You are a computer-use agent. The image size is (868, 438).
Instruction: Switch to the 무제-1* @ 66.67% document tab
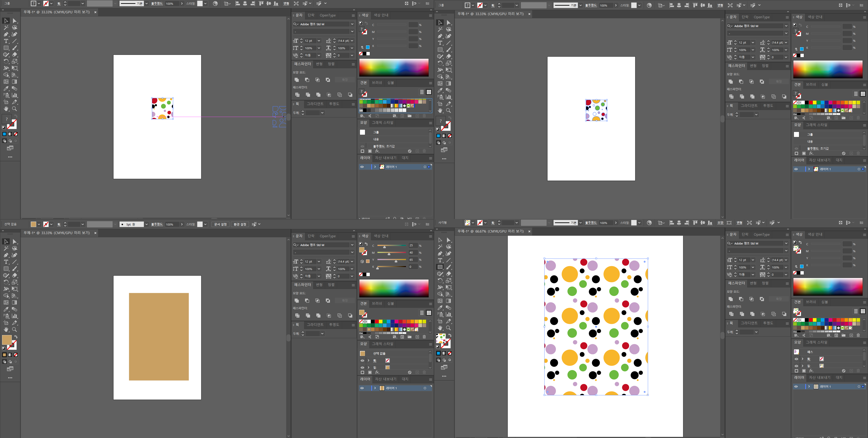(490, 231)
